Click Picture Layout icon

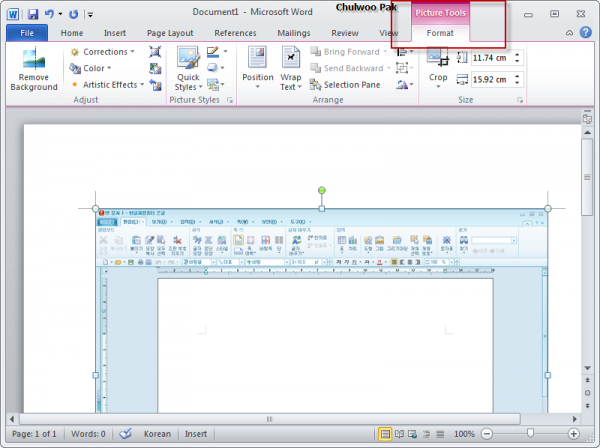(x=213, y=84)
